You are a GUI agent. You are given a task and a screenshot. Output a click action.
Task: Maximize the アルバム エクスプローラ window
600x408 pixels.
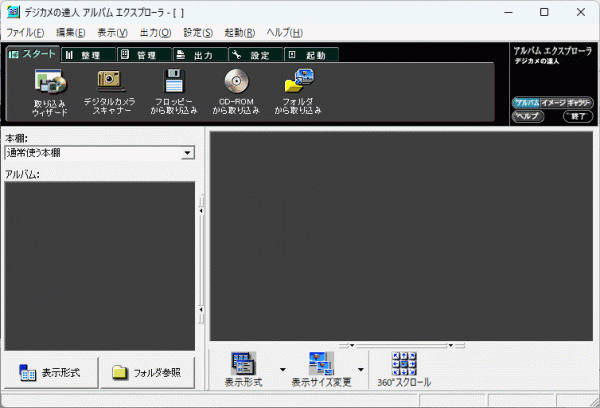pyautogui.click(x=544, y=12)
